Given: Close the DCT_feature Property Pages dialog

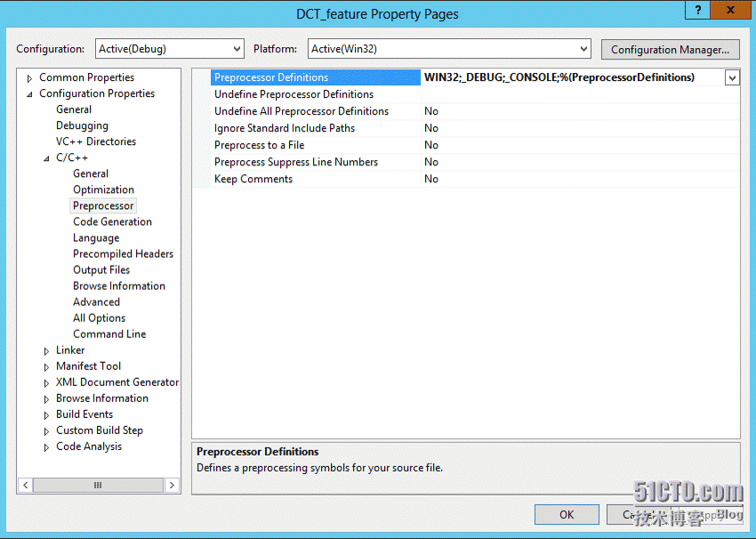Looking at the screenshot, I should 730,10.
